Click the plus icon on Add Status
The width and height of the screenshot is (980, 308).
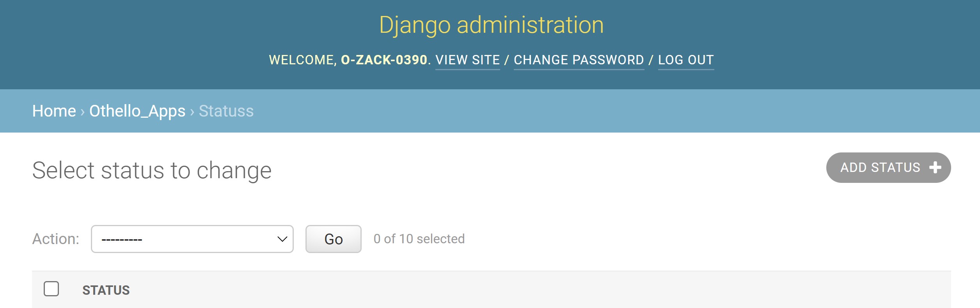(935, 168)
